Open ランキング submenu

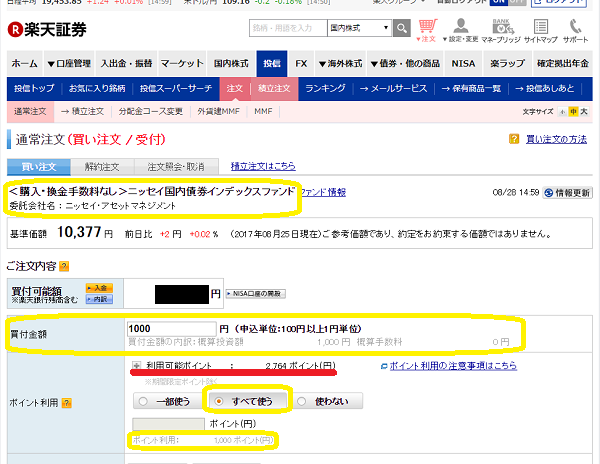pyautogui.click(x=325, y=89)
